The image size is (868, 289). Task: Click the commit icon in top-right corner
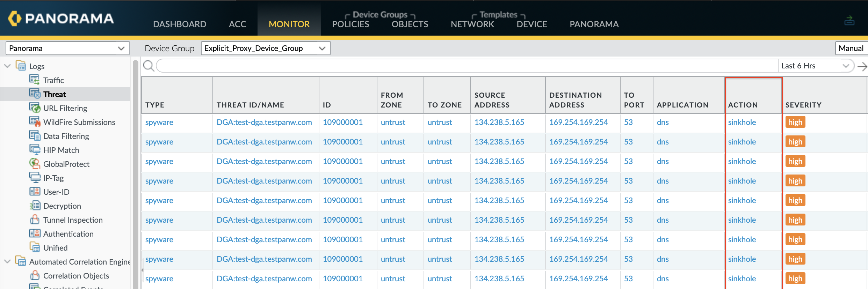[849, 21]
